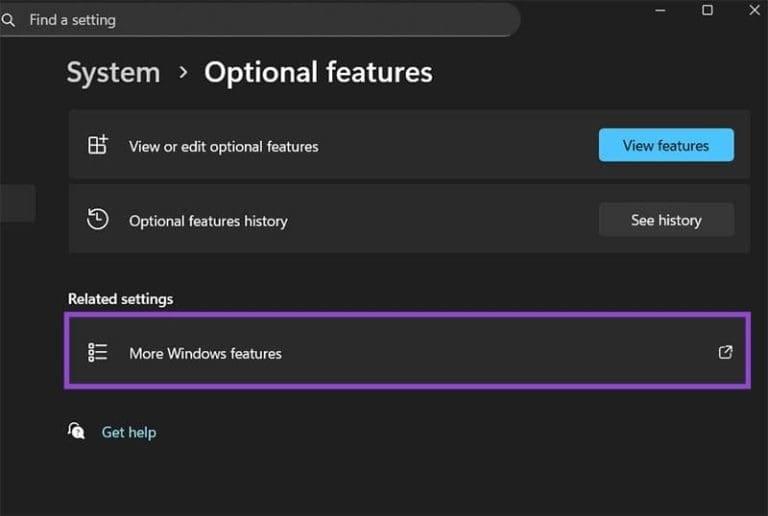The image size is (768, 516).
Task: Go back to System via breadcrumb
Action: [113, 73]
